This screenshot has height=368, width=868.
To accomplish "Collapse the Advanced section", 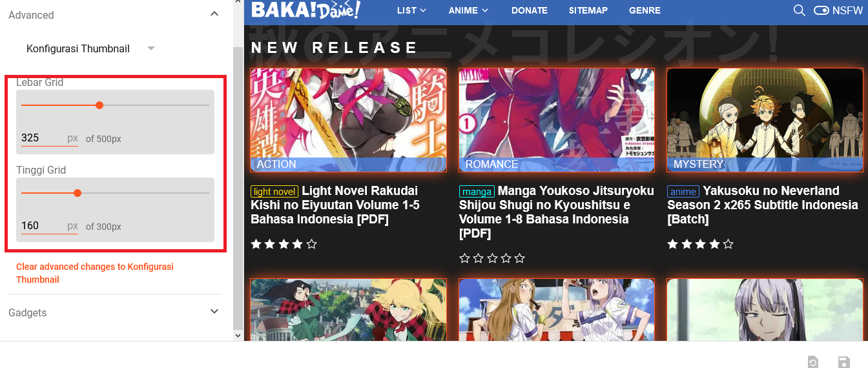I will coord(214,14).
